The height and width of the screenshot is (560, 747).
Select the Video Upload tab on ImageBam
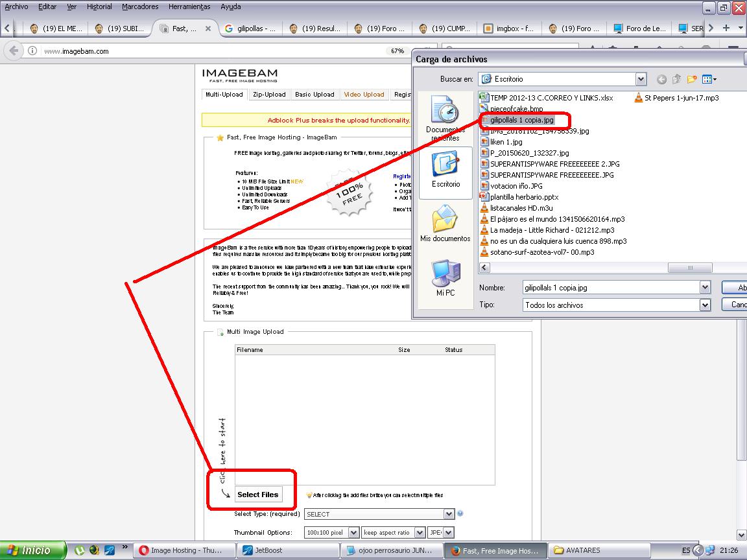click(x=364, y=94)
